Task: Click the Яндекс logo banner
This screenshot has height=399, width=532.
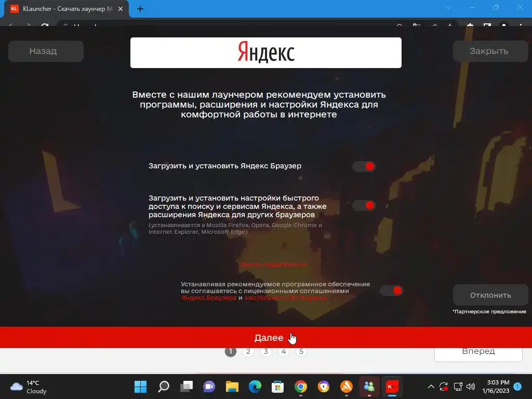Action: point(265,52)
